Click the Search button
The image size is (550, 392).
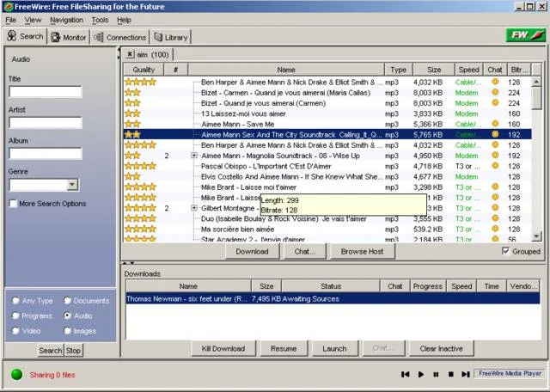coord(51,350)
